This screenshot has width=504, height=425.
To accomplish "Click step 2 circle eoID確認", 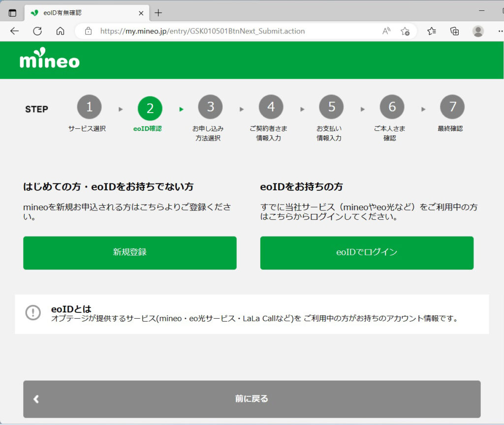I will pyautogui.click(x=150, y=109).
